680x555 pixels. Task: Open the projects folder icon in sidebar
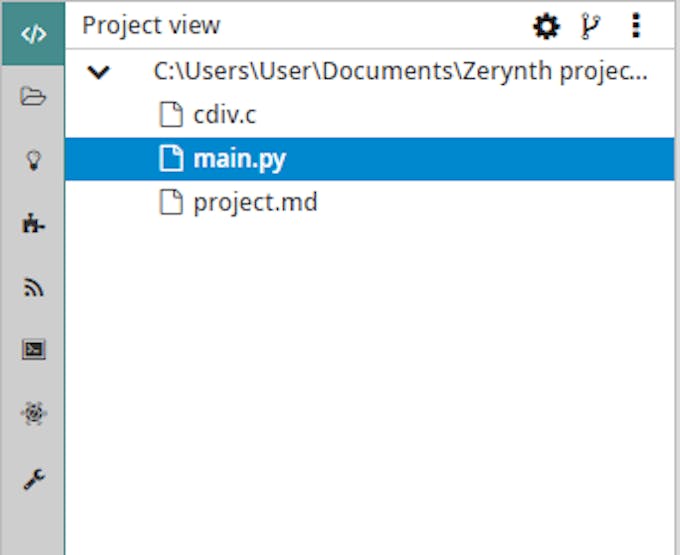[33, 96]
